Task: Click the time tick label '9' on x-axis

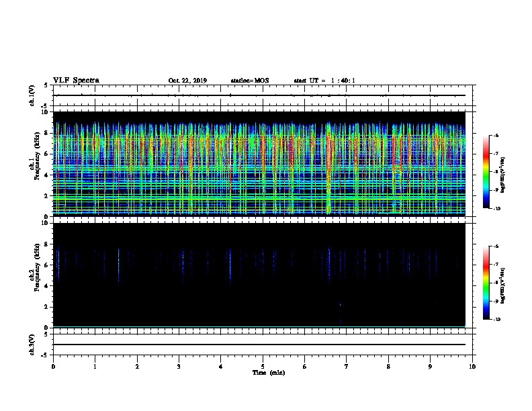Action: 430,367
